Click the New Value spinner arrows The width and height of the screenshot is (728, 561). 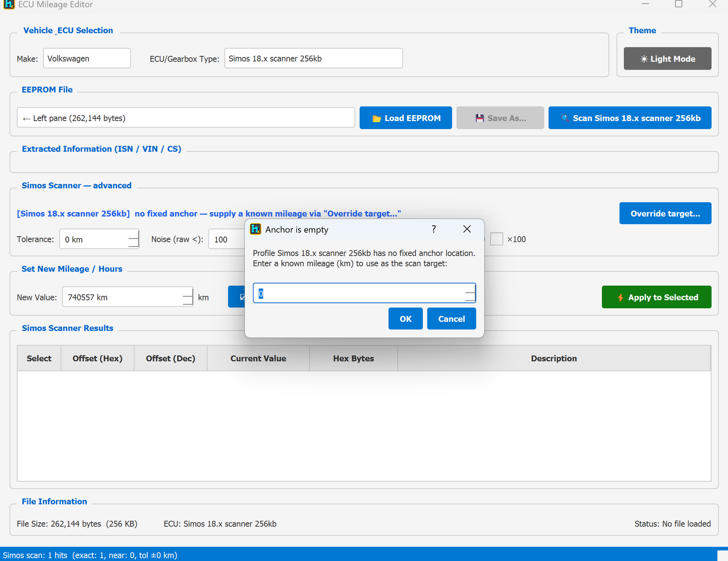(187, 297)
